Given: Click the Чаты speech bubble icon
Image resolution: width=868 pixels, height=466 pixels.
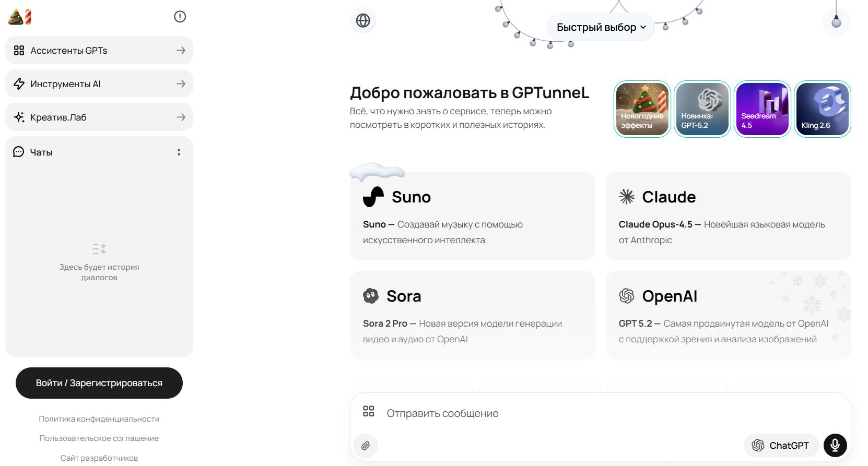Looking at the screenshot, I should 19,152.
